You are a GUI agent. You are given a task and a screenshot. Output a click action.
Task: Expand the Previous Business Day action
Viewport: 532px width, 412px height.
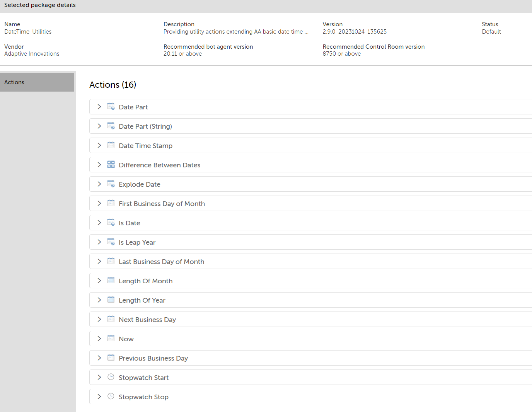point(99,358)
